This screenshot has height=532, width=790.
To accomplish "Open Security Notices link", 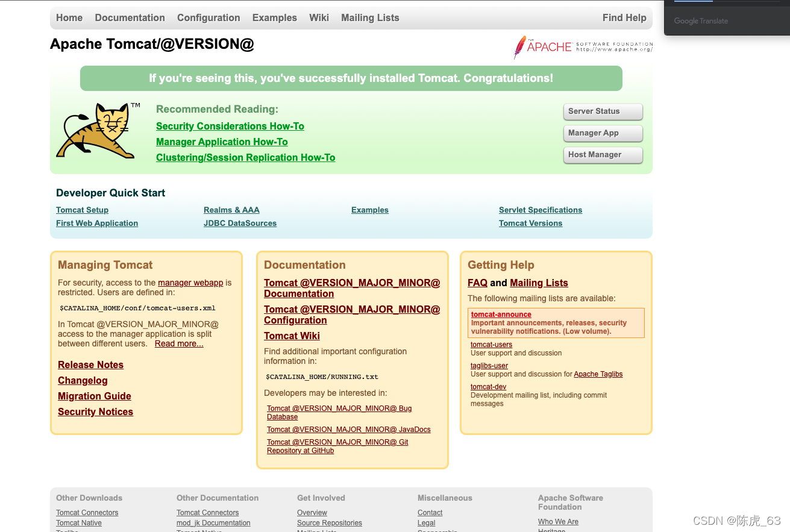I will pyautogui.click(x=95, y=412).
